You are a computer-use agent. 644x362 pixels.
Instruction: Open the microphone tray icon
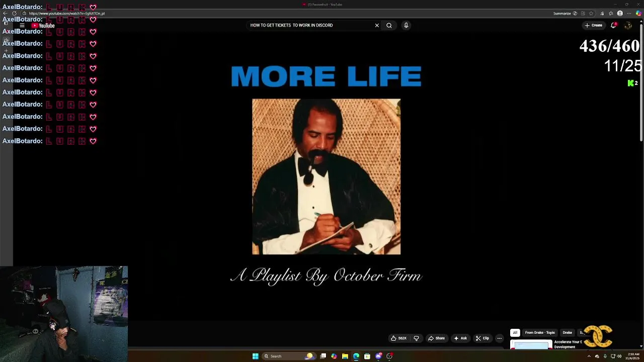click(605, 356)
